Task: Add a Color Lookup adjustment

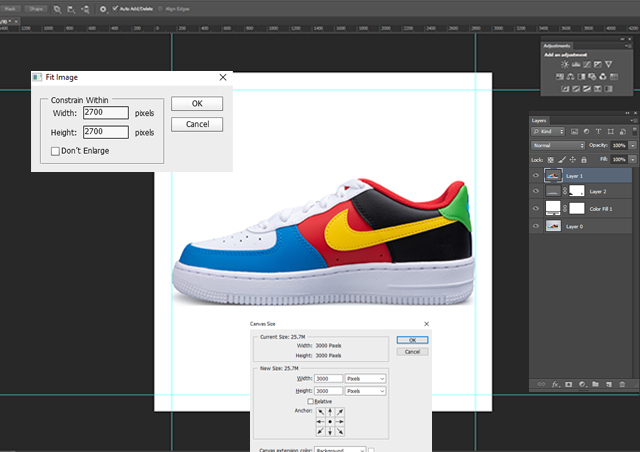Action: 614,77
